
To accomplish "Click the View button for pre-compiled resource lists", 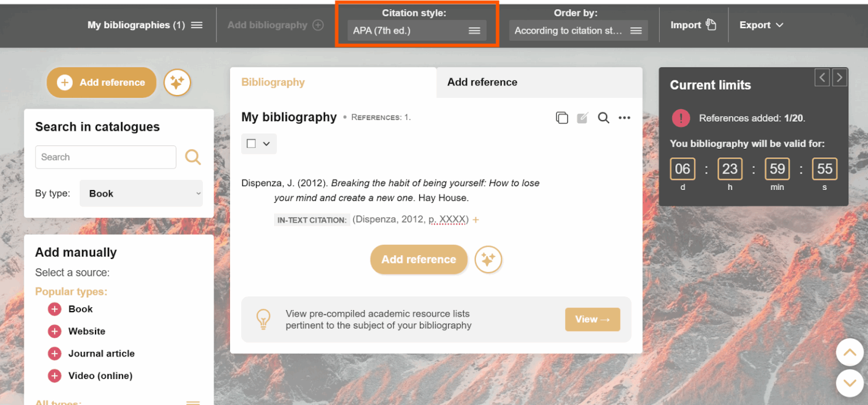I will coord(592,319).
